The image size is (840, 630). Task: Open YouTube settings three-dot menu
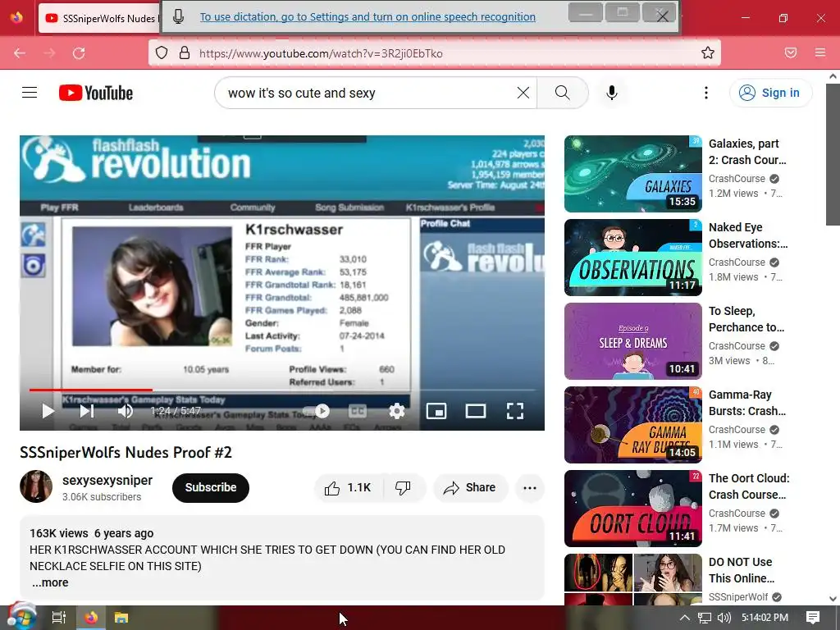[x=706, y=93]
